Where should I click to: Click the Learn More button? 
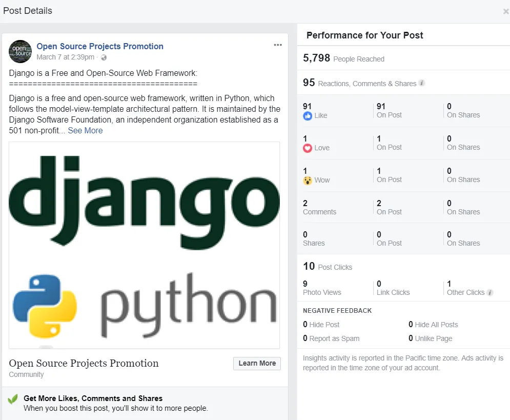click(257, 364)
